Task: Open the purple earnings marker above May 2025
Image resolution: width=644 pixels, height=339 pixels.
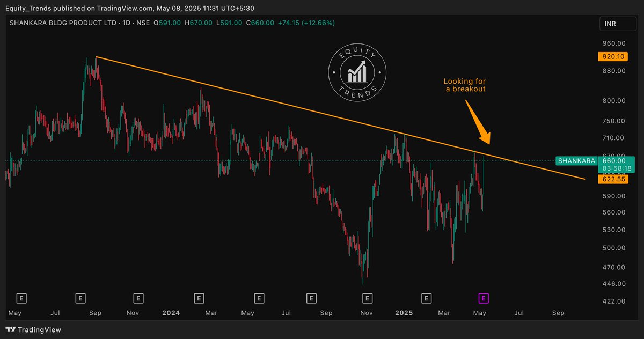Action: click(484, 298)
